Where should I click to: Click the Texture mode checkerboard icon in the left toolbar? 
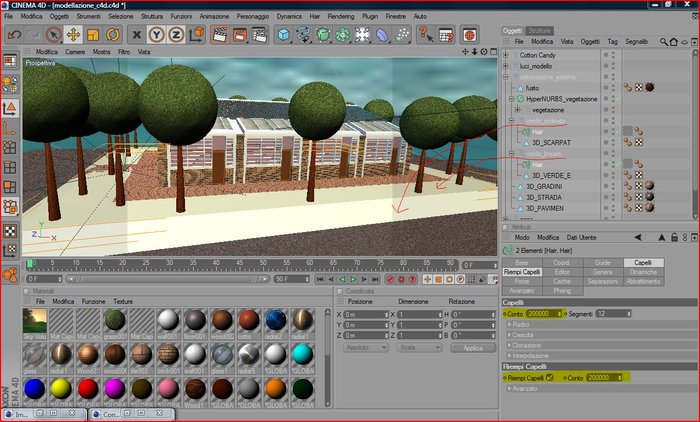pyautogui.click(x=10, y=231)
